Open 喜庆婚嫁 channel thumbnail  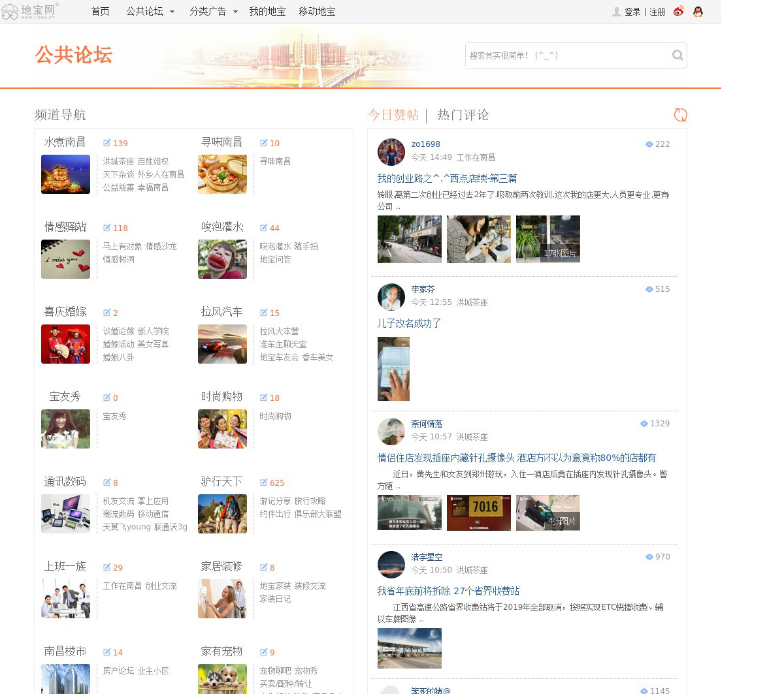coord(65,344)
